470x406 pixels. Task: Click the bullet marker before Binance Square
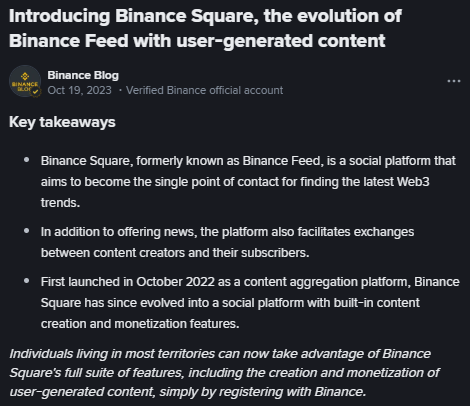27,160
